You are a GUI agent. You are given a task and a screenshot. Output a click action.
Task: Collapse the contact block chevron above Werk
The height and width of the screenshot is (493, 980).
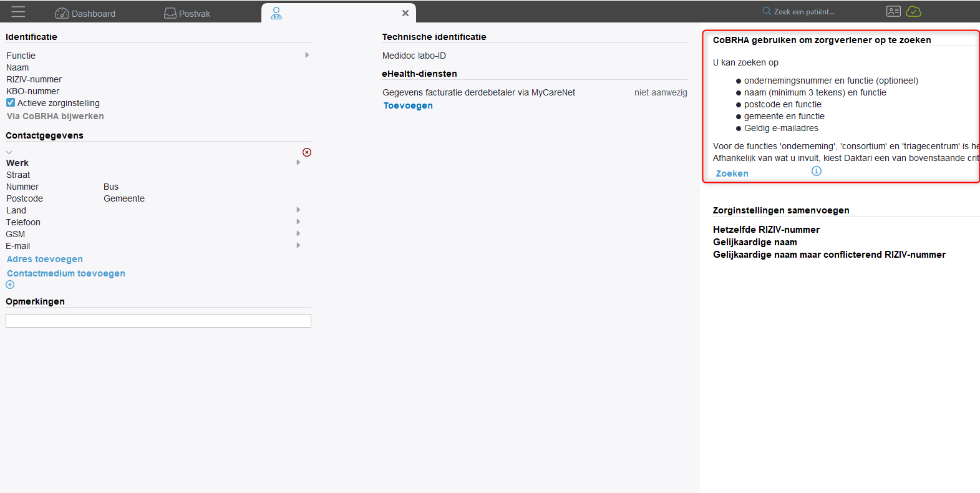tap(9, 152)
